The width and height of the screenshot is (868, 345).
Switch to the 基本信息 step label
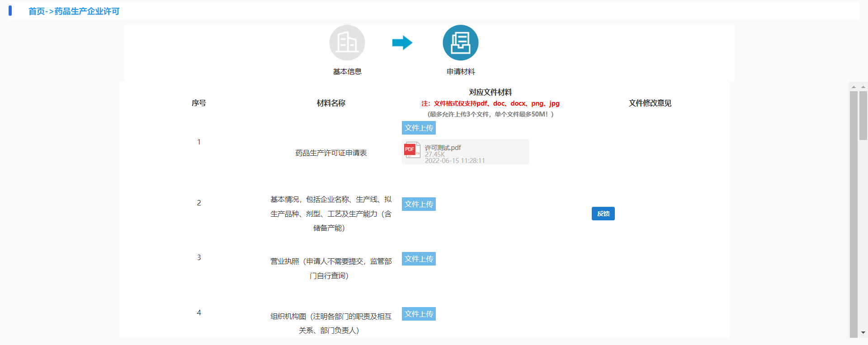coord(347,71)
